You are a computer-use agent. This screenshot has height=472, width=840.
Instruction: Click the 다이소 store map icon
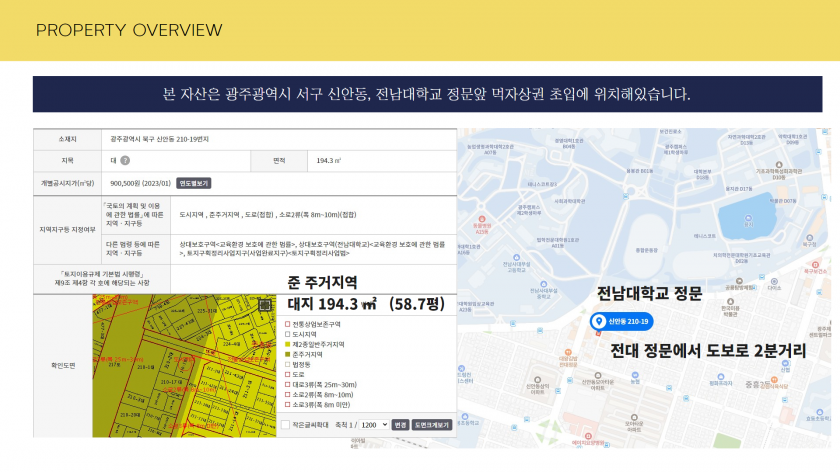tap(774, 281)
